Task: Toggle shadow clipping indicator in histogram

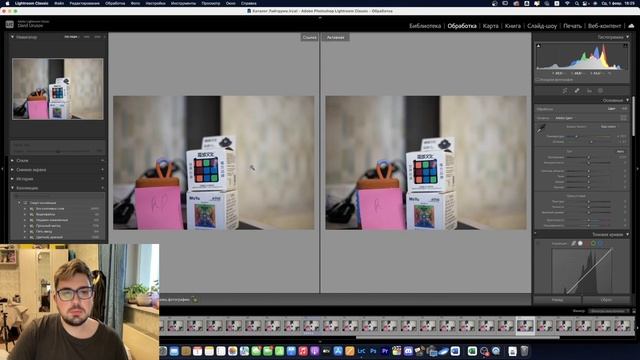Action: click(x=538, y=46)
